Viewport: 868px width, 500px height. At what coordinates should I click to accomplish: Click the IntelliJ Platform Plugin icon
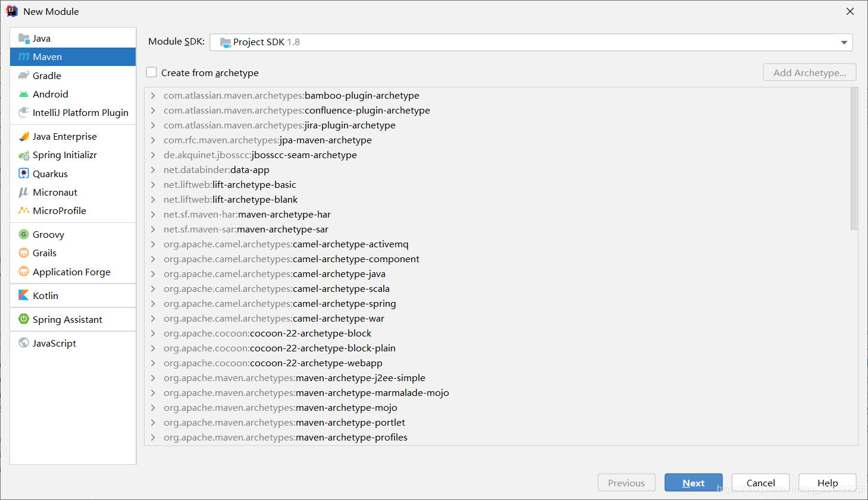pyautogui.click(x=24, y=112)
